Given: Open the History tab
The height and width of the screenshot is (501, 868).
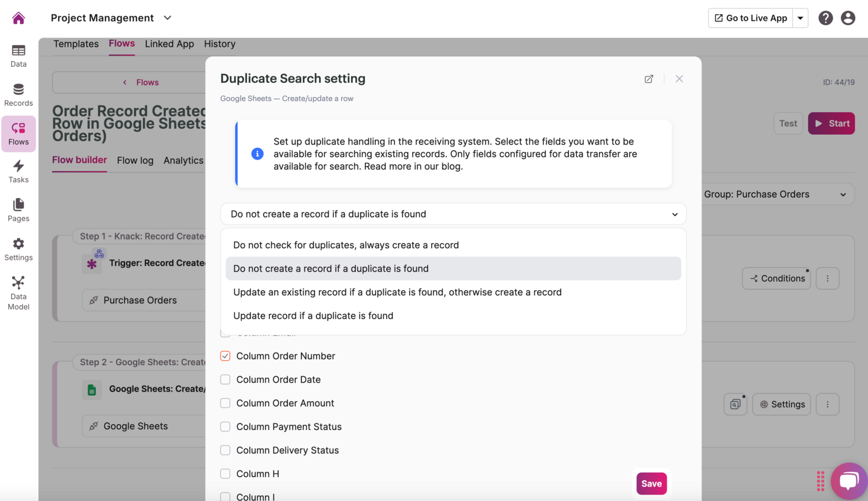Looking at the screenshot, I should 219,44.
